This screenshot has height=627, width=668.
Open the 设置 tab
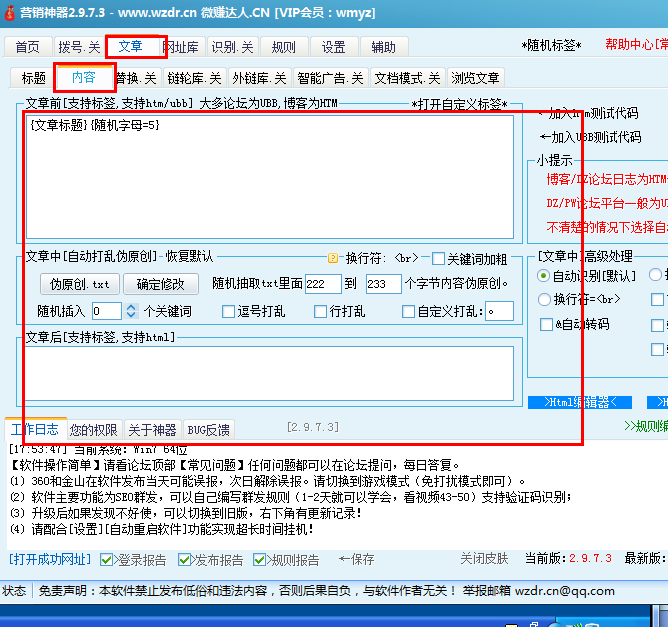click(x=334, y=47)
